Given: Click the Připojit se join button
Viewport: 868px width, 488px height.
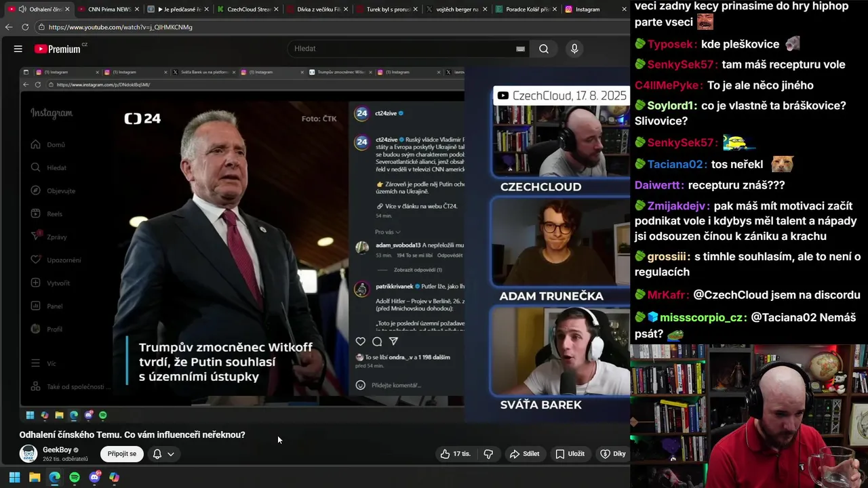Looking at the screenshot, I should coord(122,454).
